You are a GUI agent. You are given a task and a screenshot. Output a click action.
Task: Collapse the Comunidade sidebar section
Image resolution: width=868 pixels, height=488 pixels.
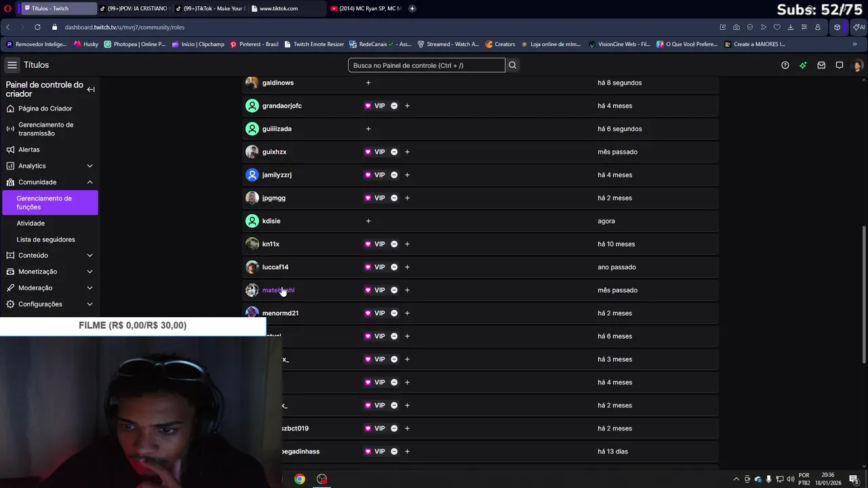click(90, 182)
